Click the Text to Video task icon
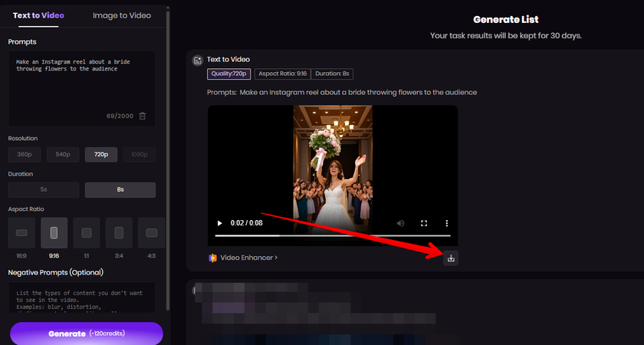The image size is (644, 345). click(x=198, y=61)
